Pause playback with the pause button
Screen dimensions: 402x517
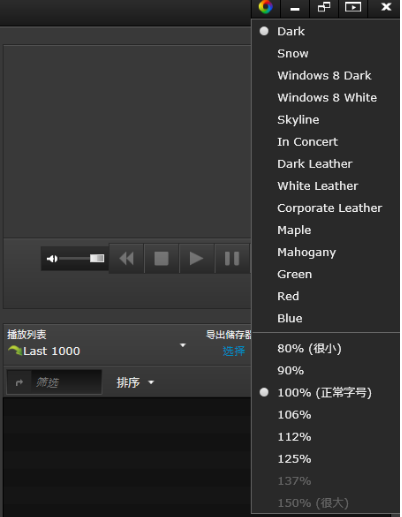click(x=232, y=258)
